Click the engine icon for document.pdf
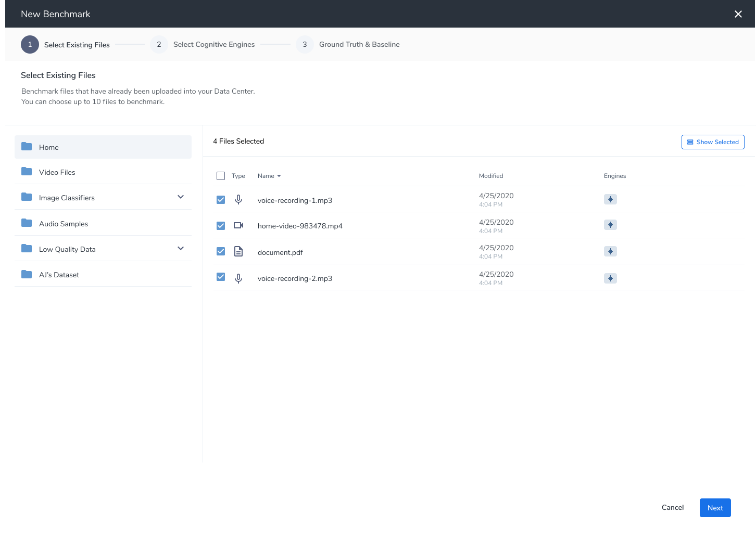 pyautogui.click(x=610, y=251)
